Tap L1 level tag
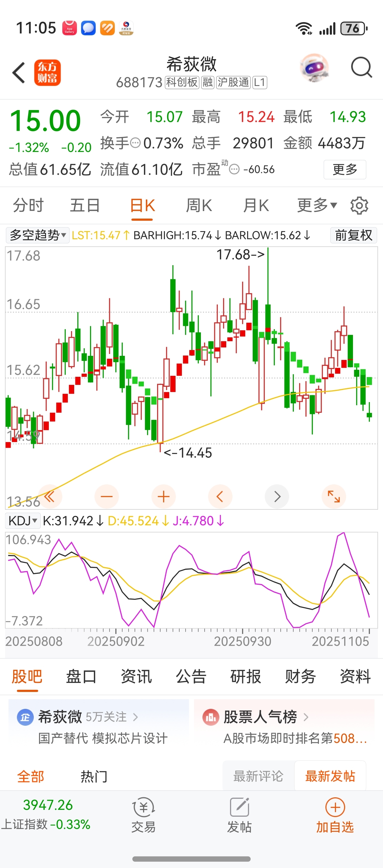 [260, 82]
